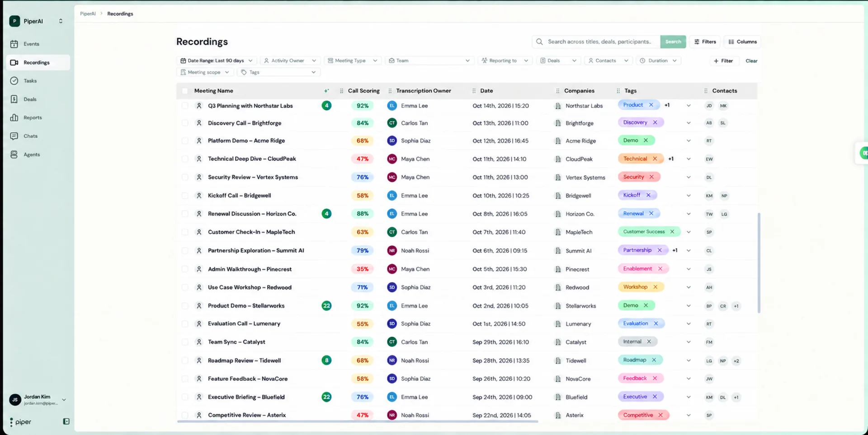The image size is (868, 435).
Task: Open the Columns button
Action: [x=742, y=42]
